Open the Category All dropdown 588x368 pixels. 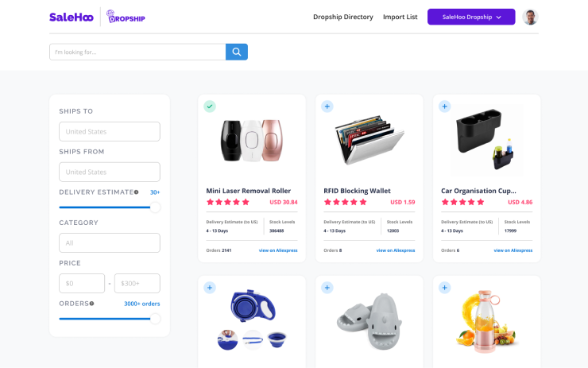[110, 242]
